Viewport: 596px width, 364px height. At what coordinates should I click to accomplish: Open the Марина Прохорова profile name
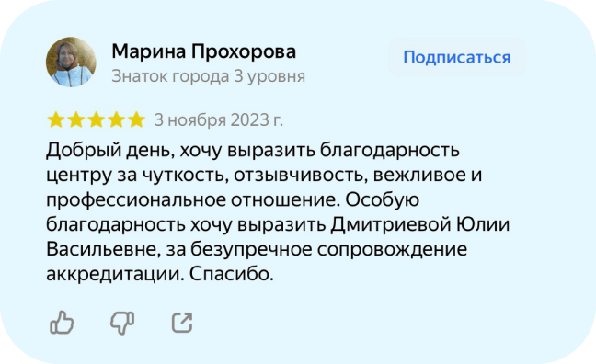204,51
